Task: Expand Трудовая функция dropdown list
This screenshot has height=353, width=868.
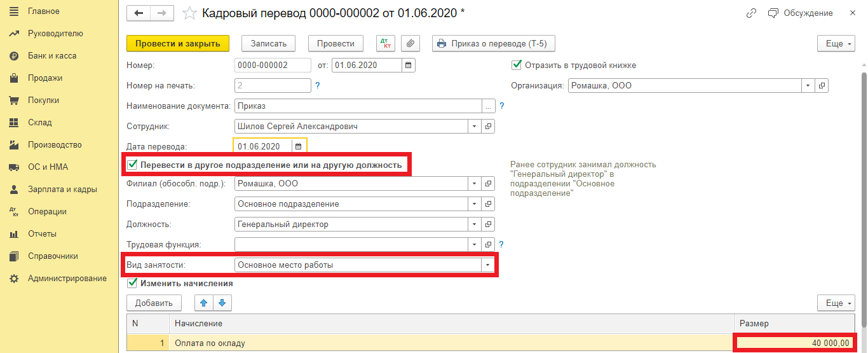Action: click(474, 244)
